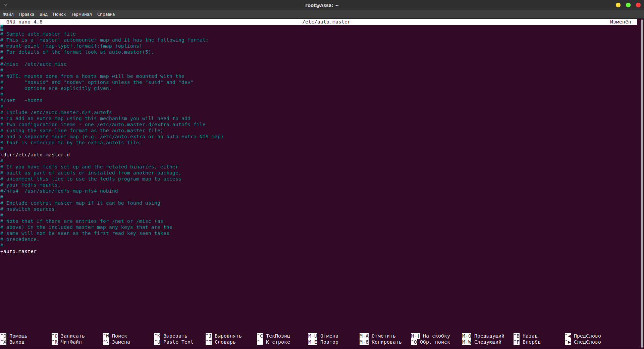644x349 pixels.
Task: Click the /etc/auto.master filename in nano header
Action: pos(326,22)
